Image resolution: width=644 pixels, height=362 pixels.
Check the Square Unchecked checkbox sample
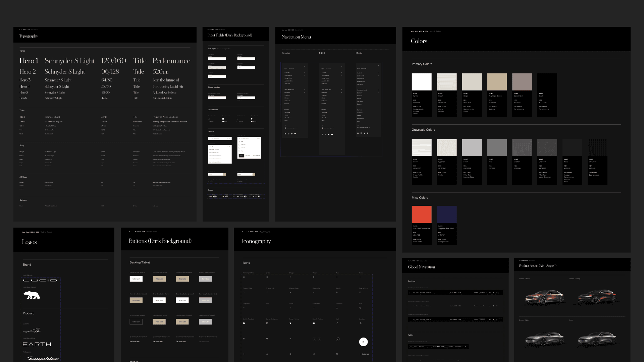pyautogui.click(x=209, y=119)
